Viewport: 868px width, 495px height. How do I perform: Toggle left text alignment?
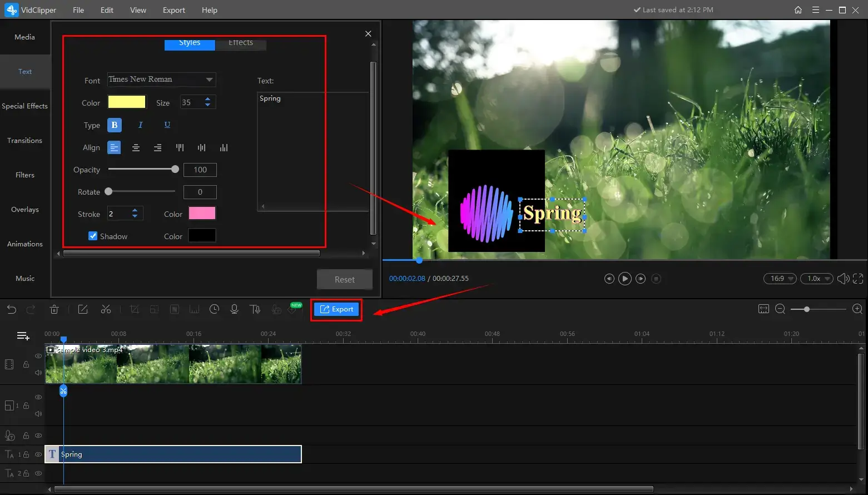tap(114, 147)
